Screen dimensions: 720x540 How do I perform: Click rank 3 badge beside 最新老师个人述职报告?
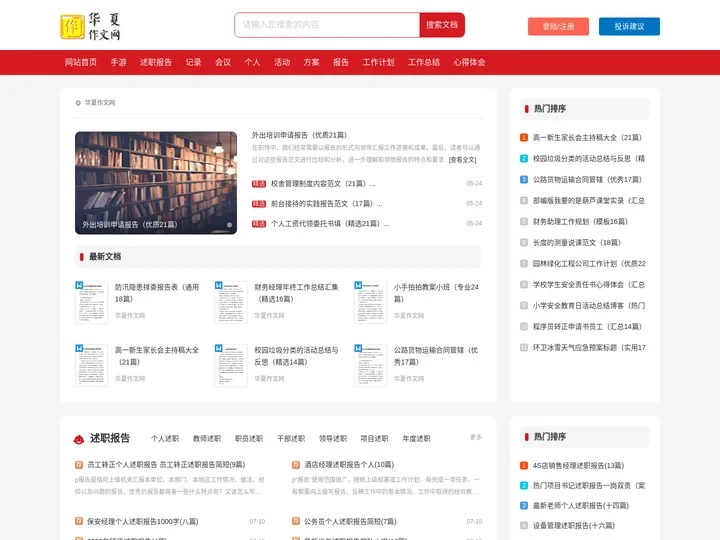point(524,506)
